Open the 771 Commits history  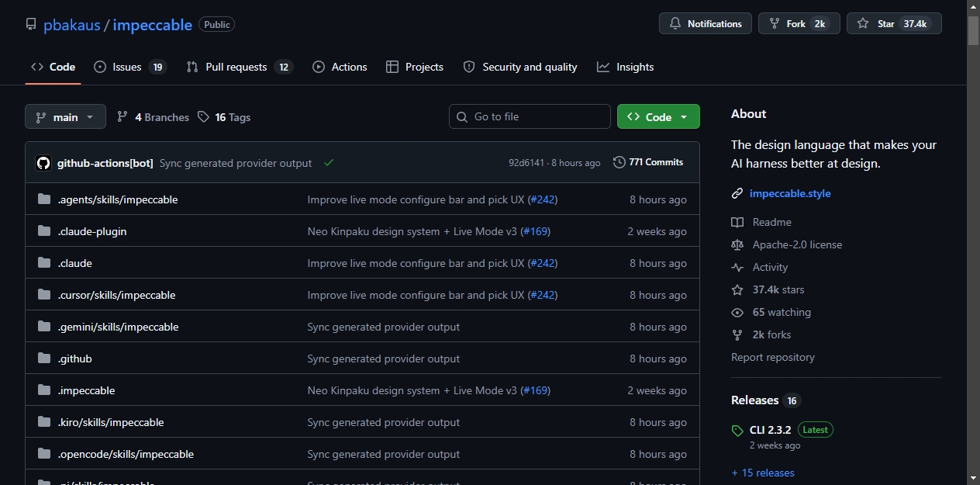pos(648,162)
